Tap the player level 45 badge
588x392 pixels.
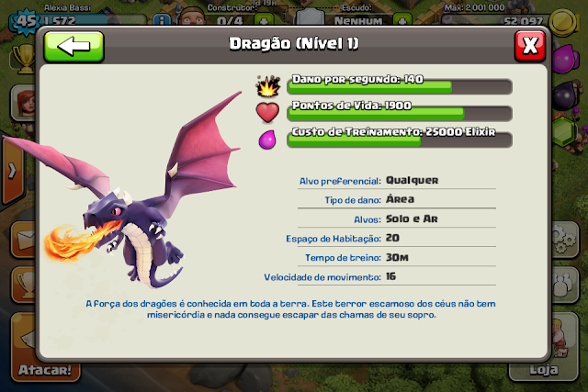pos(26,21)
